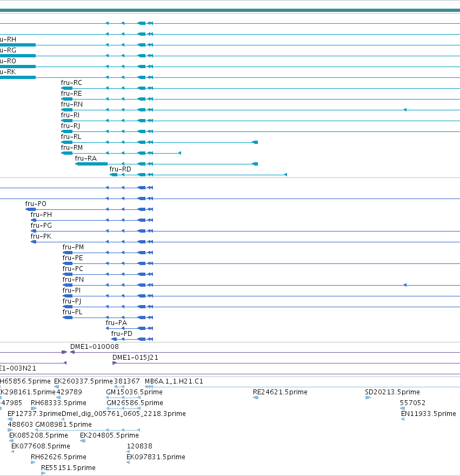
Task: Click EK204805.5prime EST label
Action: tap(109, 435)
